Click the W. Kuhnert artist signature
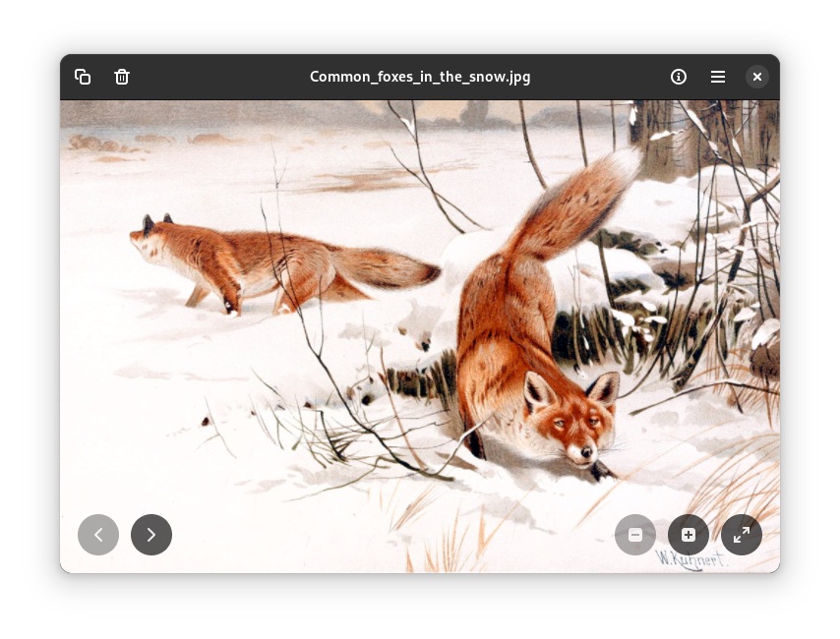Viewport: 840px width, 639px height. click(x=691, y=560)
